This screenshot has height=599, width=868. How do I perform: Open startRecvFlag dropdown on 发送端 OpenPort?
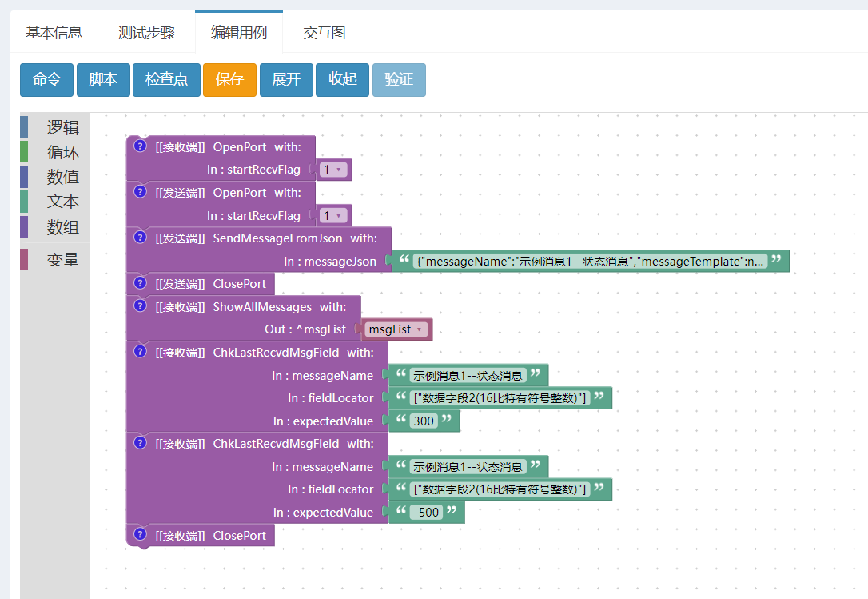(333, 216)
